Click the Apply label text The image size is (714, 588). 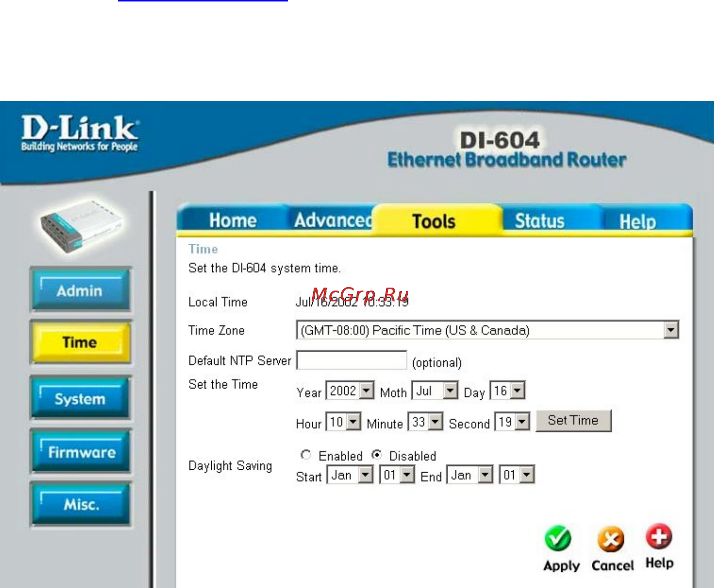click(561, 566)
